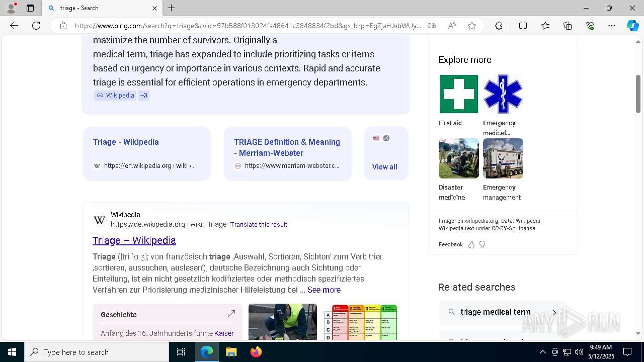The width and height of the screenshot is (644, 362).
Task: Expand snippet with 'See more'
Action: pyautogui.click(x=324, y=290)
